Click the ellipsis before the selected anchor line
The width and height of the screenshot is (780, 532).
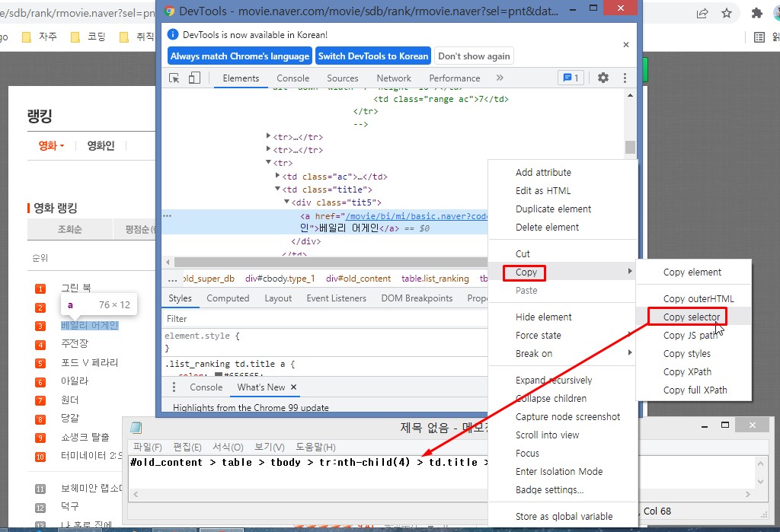tap(167, 216)
